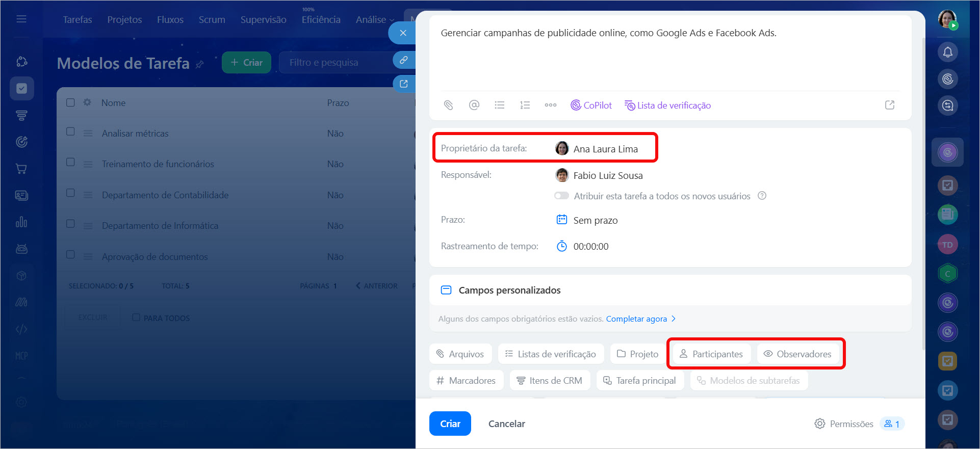Check the box for Analisar métricas

coord(71,131)
